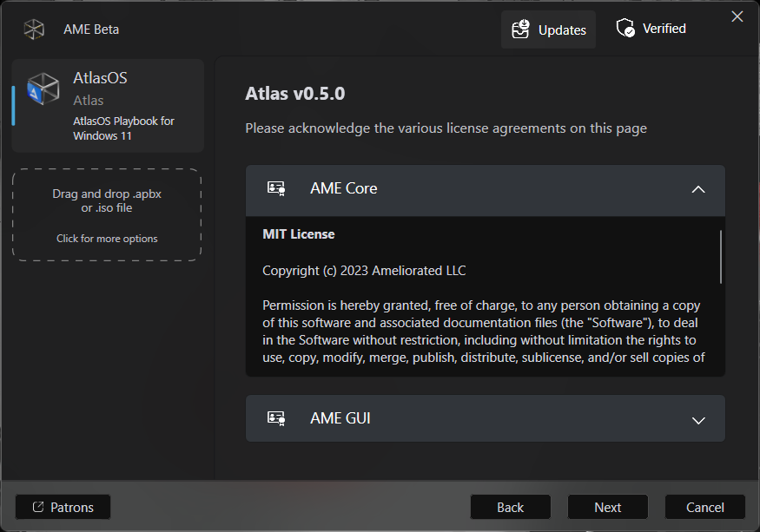Viewport: 760px width, 532px height.
Task: Click the AME cube logo icon
Action: tap(34, 30)
